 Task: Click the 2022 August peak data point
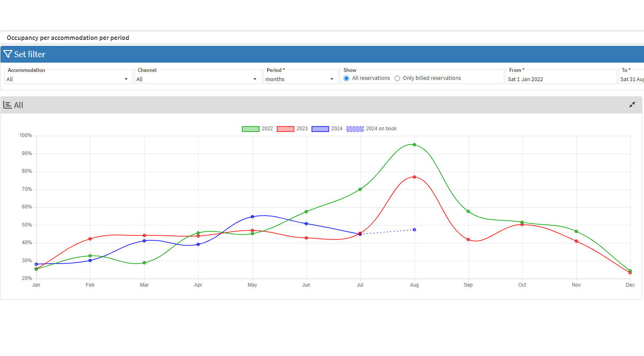[x=414, y=145]
